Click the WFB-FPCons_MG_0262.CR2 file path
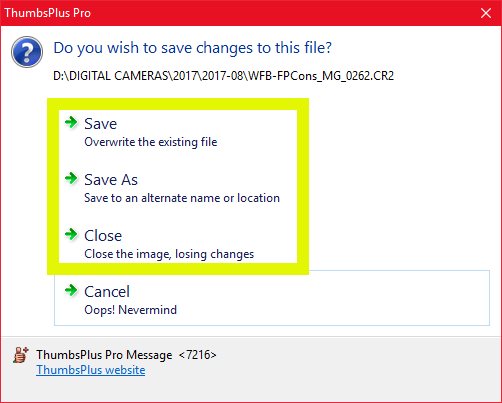The height and width of the screenshot is (403, 502). pyautogui.click(x=223, y=76)
